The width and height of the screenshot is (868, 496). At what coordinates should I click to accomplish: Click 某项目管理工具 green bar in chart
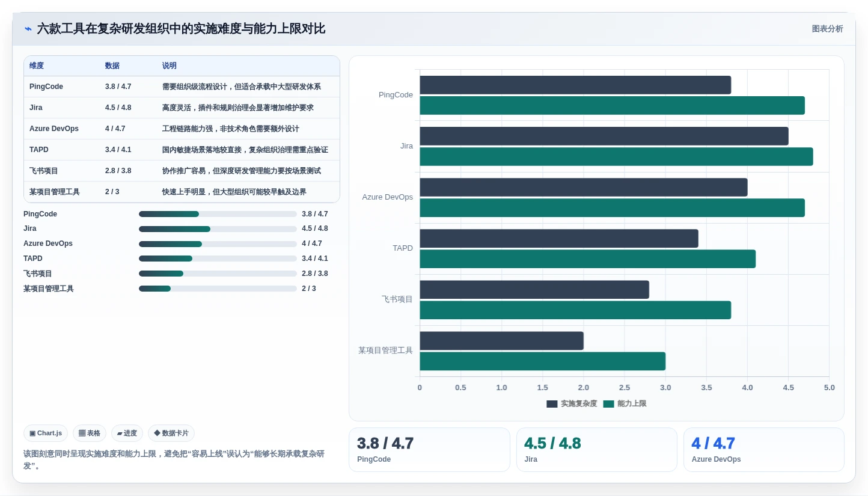point(542,361)
